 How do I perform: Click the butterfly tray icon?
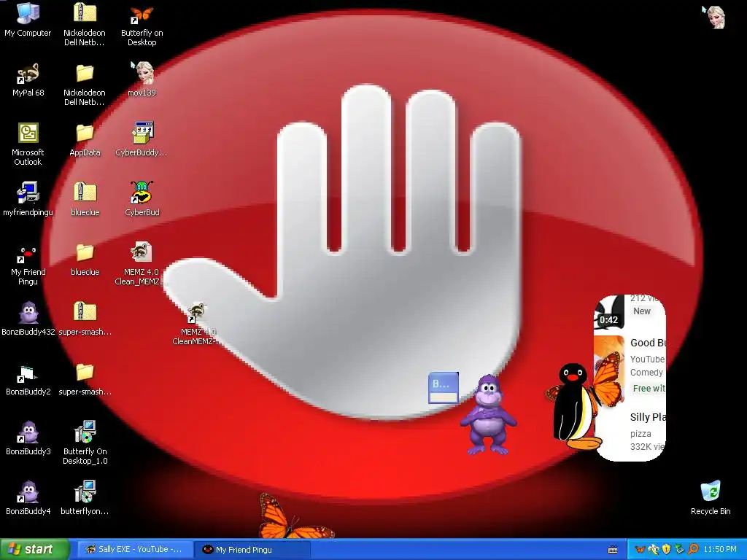point(640,550)
